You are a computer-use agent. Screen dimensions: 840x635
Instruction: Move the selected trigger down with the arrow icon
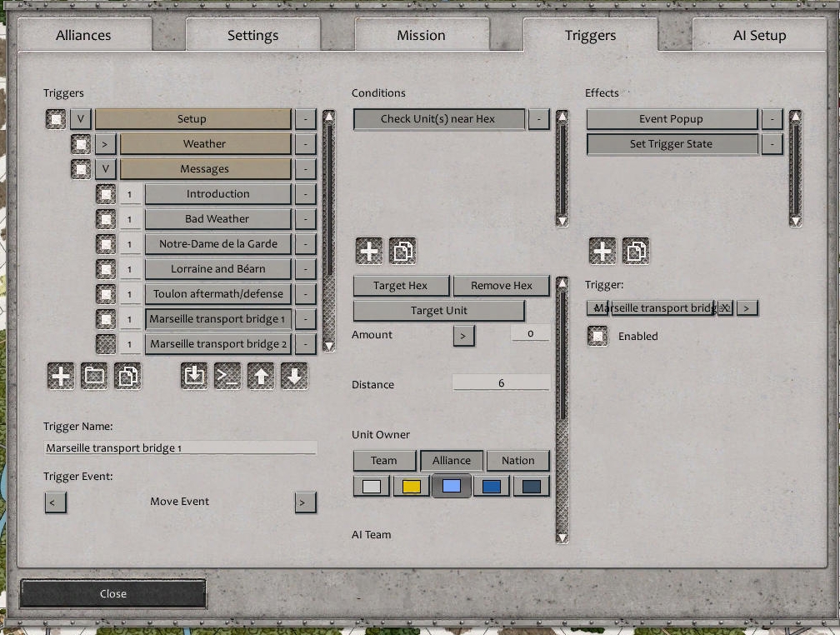click(x=295, y=376)
